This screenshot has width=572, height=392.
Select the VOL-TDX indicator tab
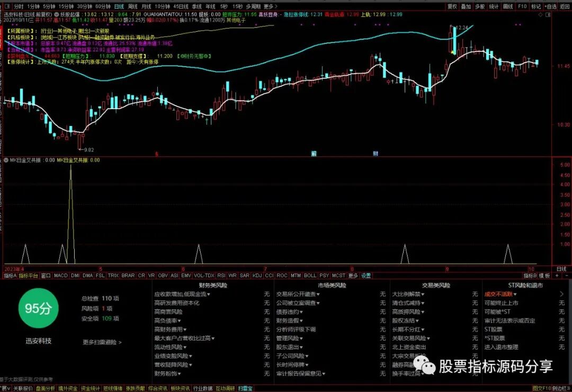point(204,275)
